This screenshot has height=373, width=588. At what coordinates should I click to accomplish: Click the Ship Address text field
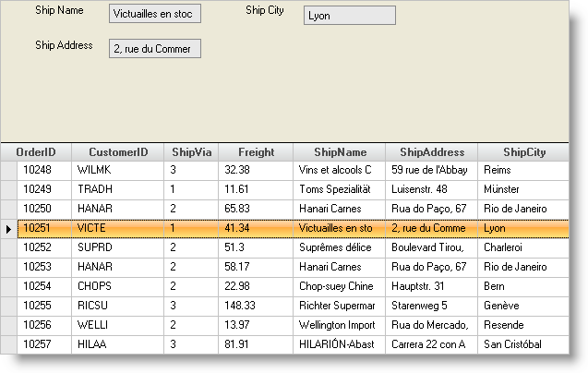(154, 49)
